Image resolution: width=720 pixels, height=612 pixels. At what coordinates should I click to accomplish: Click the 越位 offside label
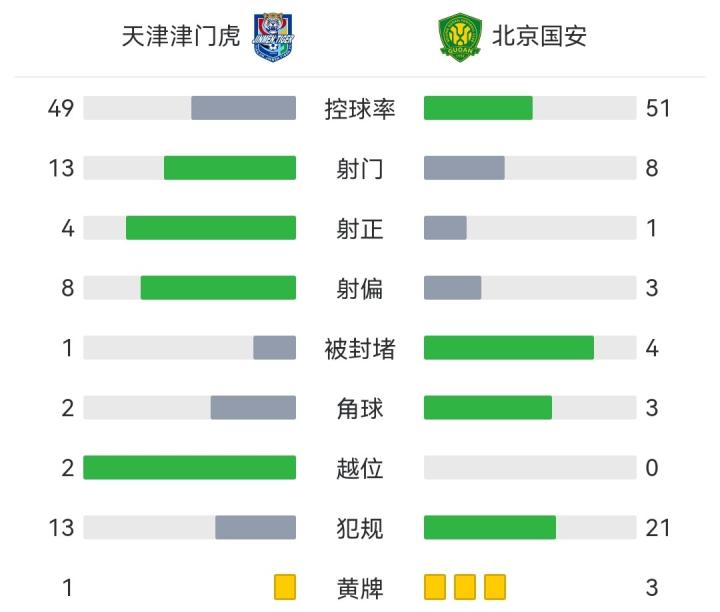(360, 468)
